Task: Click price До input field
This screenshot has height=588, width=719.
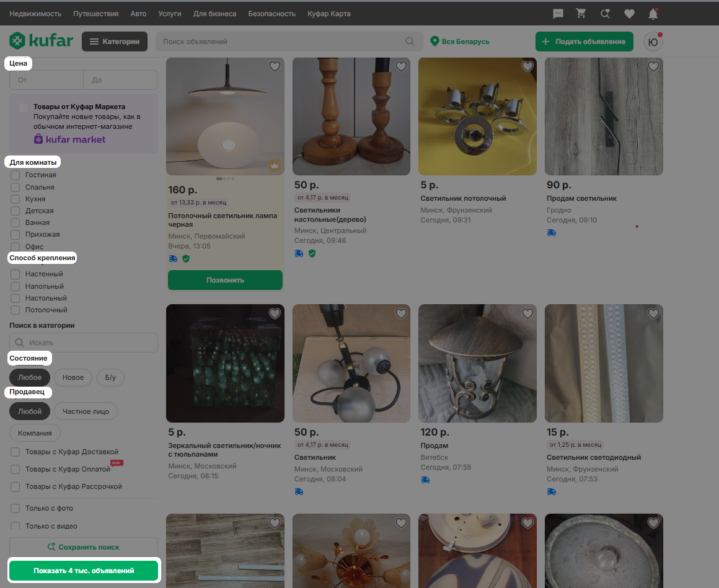Action: (x=121, y=80)
